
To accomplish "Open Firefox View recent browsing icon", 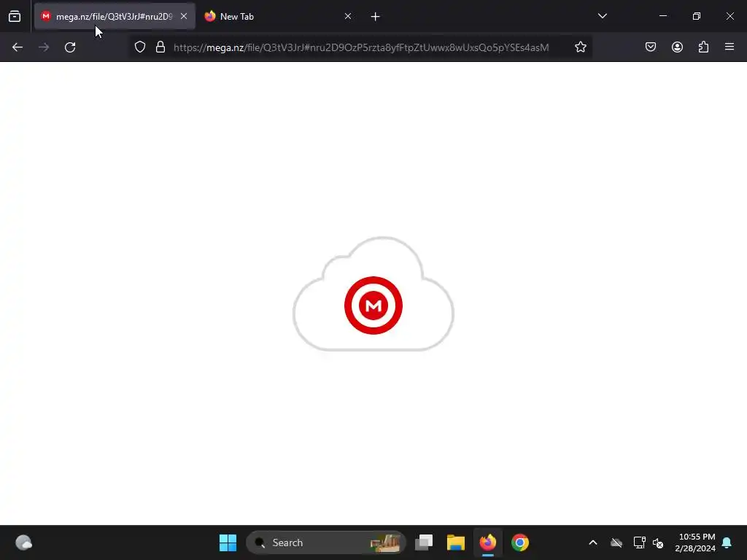I will pyautogui.click(x=15, y=16).
